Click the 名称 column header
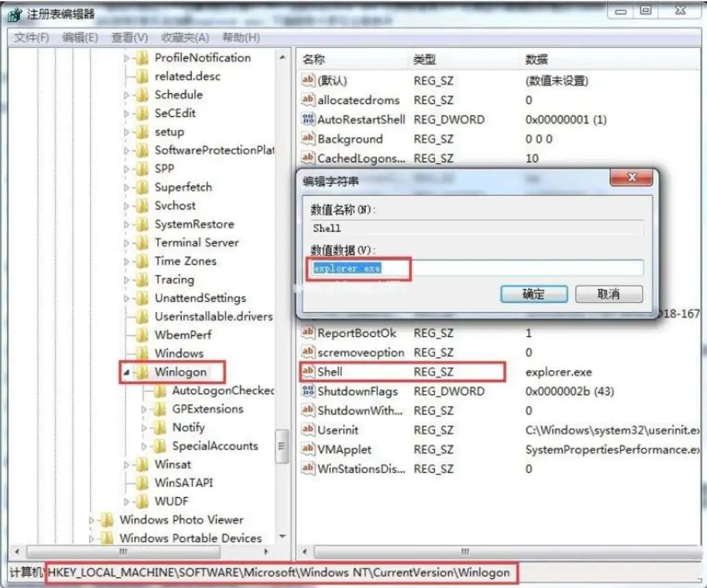This screenshot has width=707, height=588. tap(353, 59)
